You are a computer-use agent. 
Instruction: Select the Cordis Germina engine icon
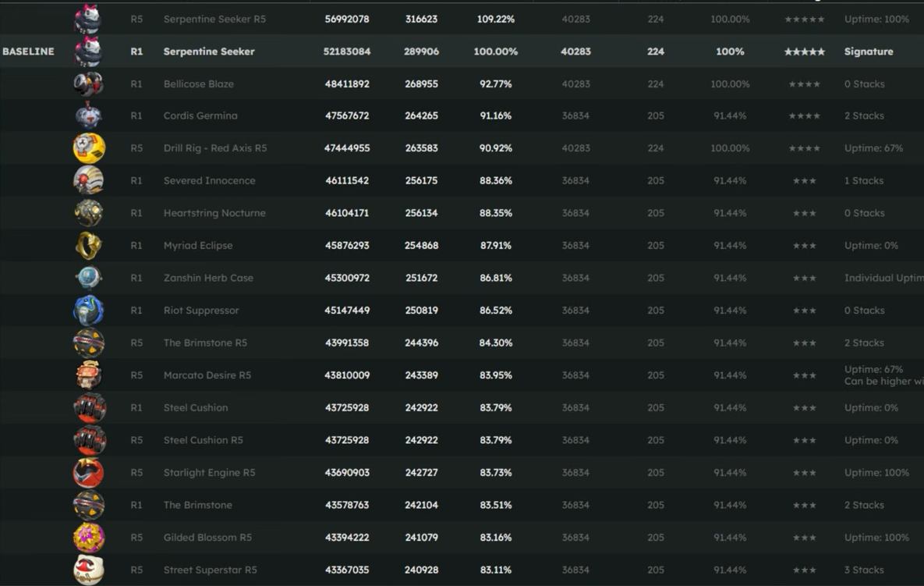coord(88,115)
